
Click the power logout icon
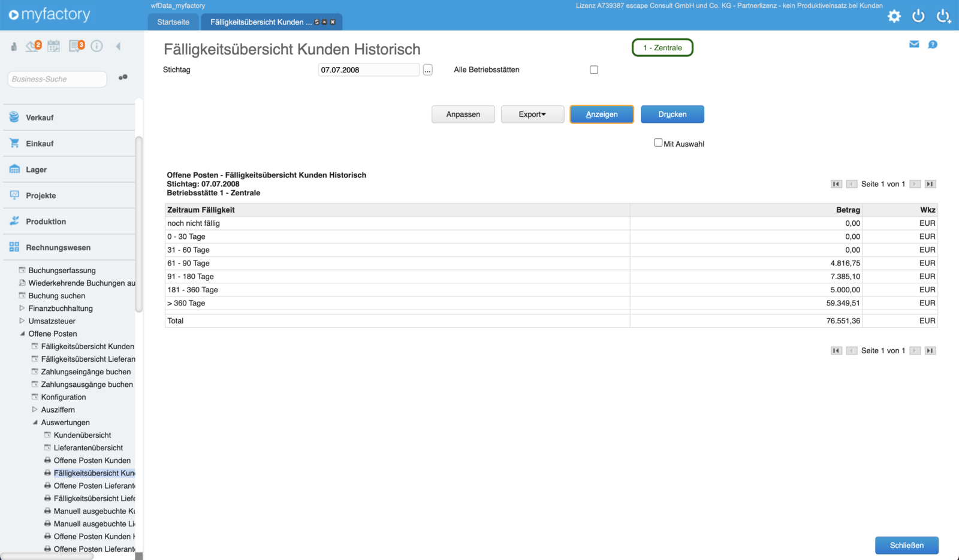(x=918, y=16)
